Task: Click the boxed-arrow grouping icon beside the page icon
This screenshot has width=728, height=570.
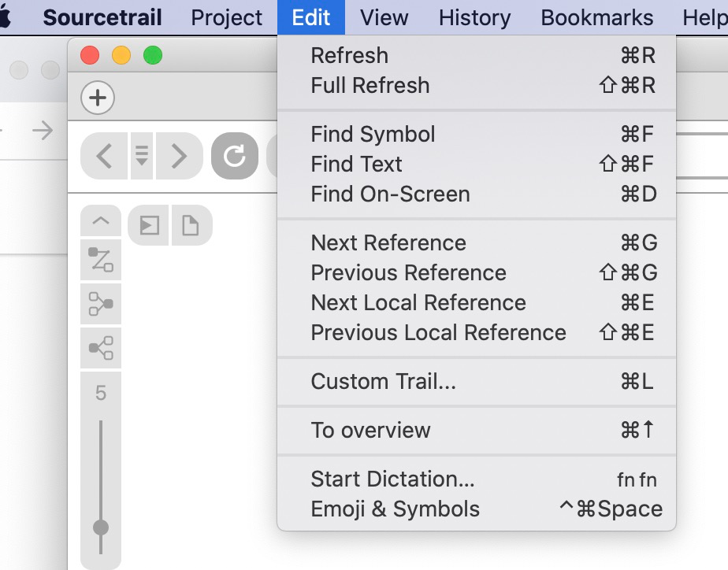Action: coord(149,226)
